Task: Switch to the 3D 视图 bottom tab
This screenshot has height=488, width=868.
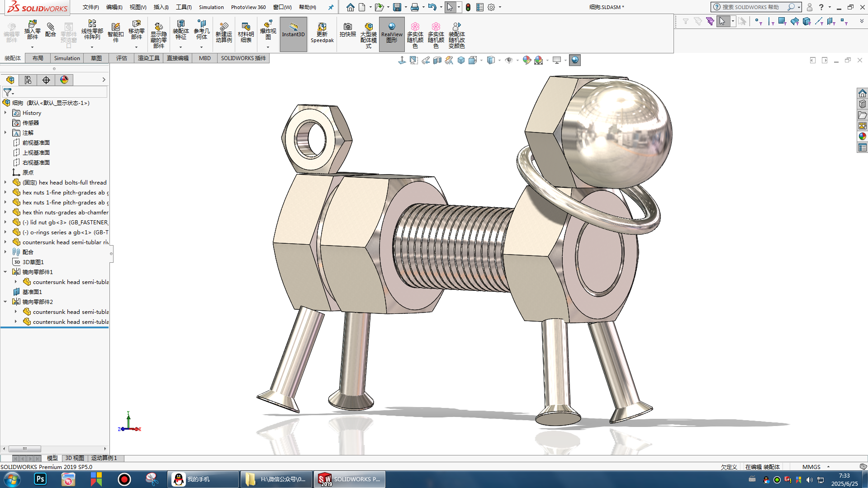Action: tap(75, 458)
